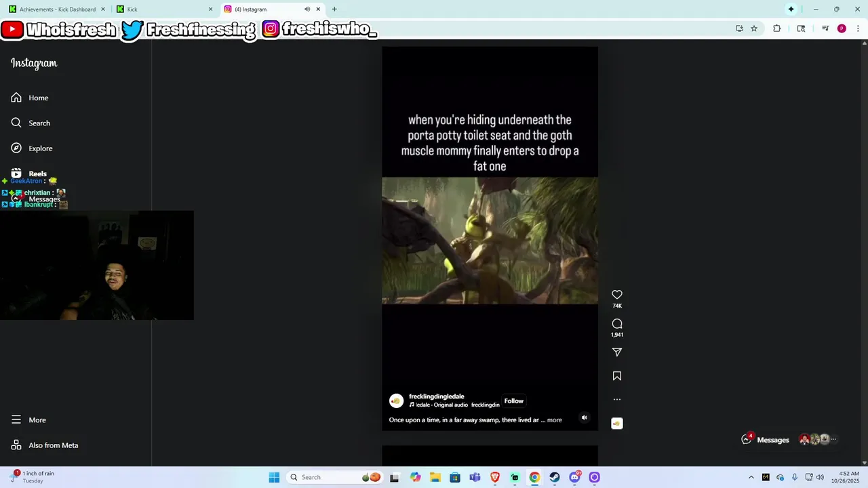868x488 pixels.
Task: Bookmark this page with star icon
Action: pos(754,28)
